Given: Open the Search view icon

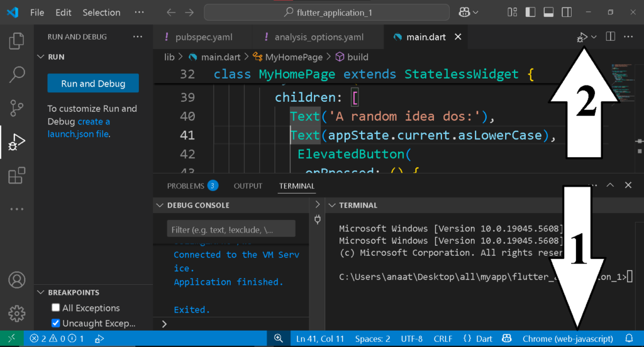Looking at the screenshot, I should 17,75.
